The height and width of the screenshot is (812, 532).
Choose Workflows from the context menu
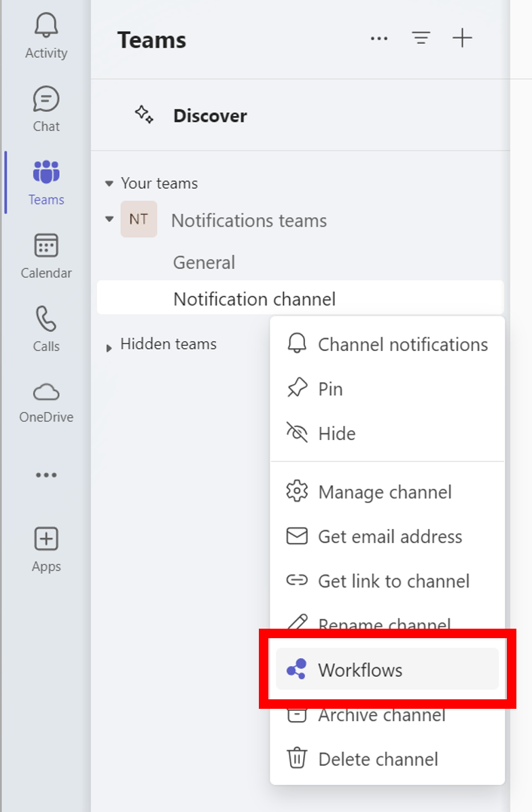point(387,669)
